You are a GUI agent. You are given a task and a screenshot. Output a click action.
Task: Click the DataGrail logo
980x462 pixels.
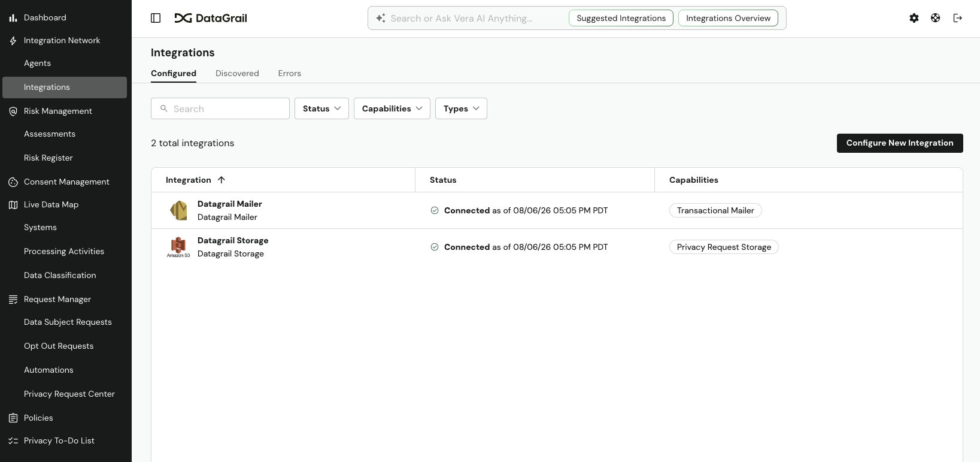coord(211,18)
